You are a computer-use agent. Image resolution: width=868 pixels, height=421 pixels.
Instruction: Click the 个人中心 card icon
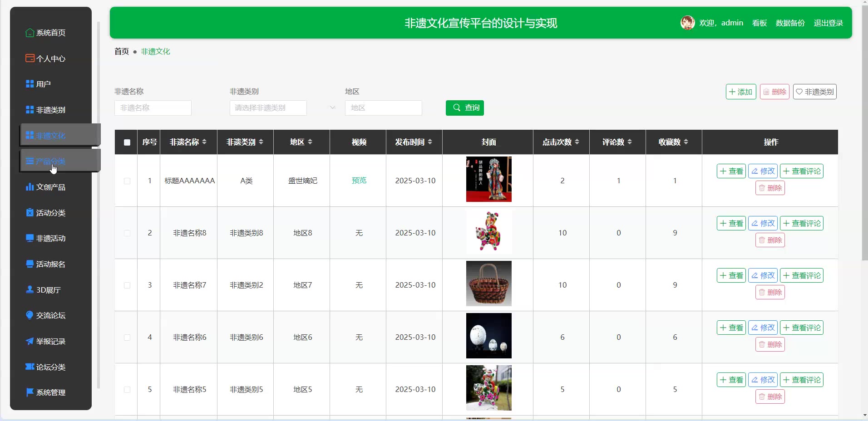point(30,58)
